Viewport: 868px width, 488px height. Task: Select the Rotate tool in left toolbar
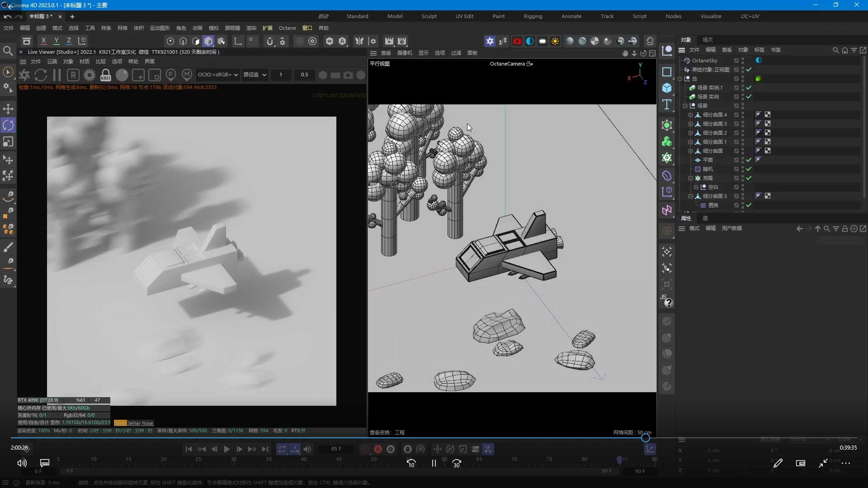pos(8,125)
